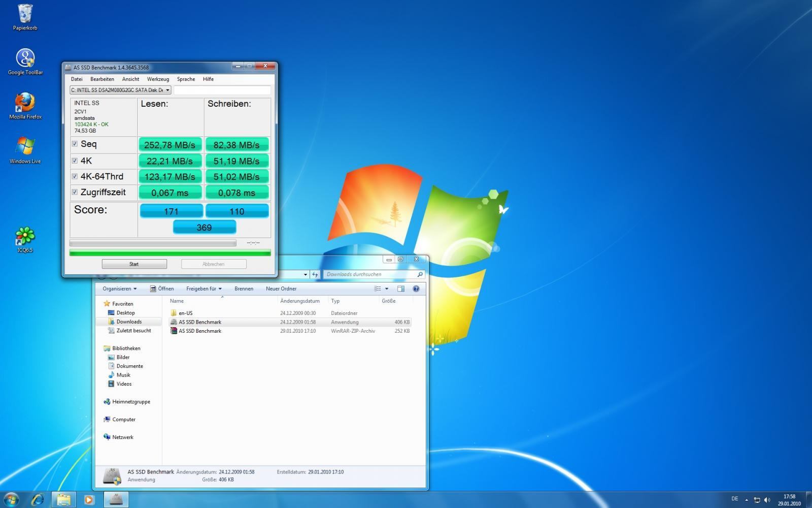Open the Bilder library

click(123, 357)
